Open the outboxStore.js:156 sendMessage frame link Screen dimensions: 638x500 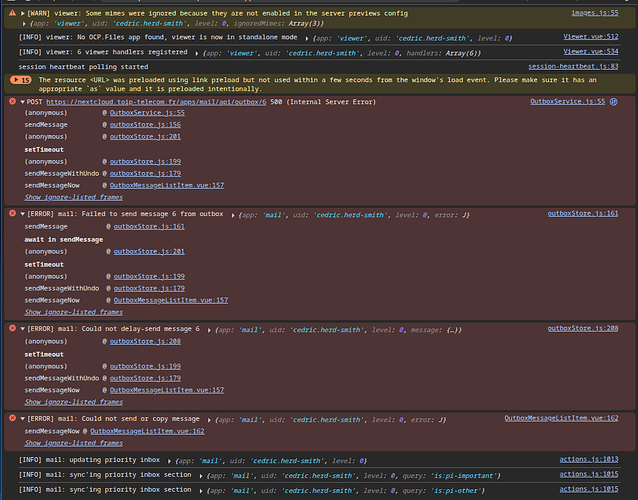click(x=145, y=124)
